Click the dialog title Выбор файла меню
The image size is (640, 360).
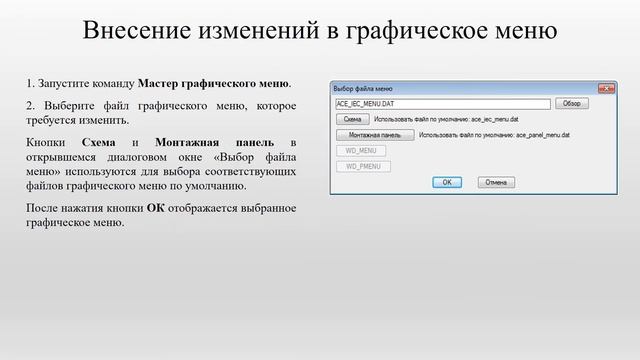point(362,89)
